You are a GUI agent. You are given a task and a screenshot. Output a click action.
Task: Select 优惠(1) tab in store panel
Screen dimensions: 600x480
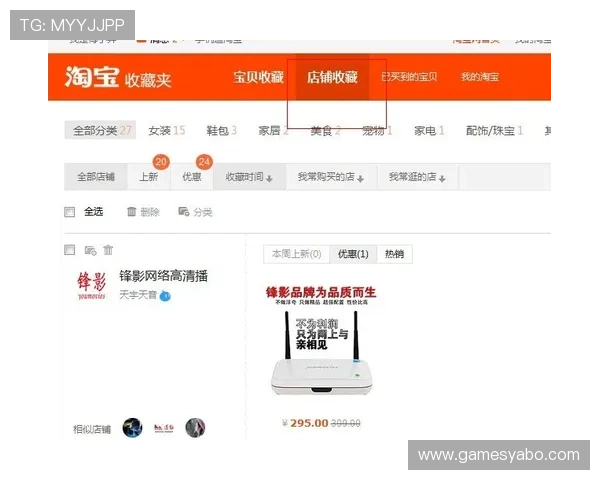(353, 254)
